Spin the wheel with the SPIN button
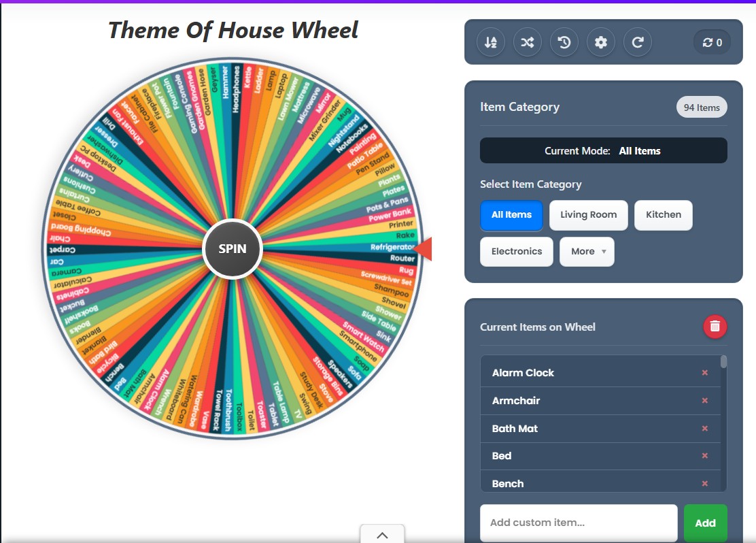 point(233,248)
